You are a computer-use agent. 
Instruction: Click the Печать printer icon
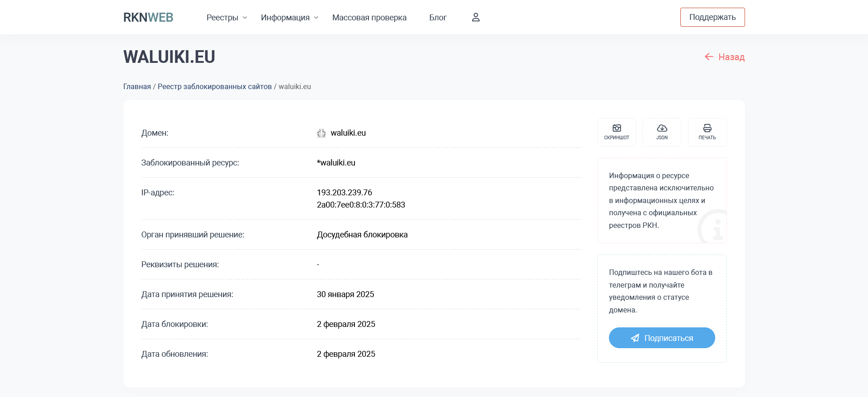[707, 128]
